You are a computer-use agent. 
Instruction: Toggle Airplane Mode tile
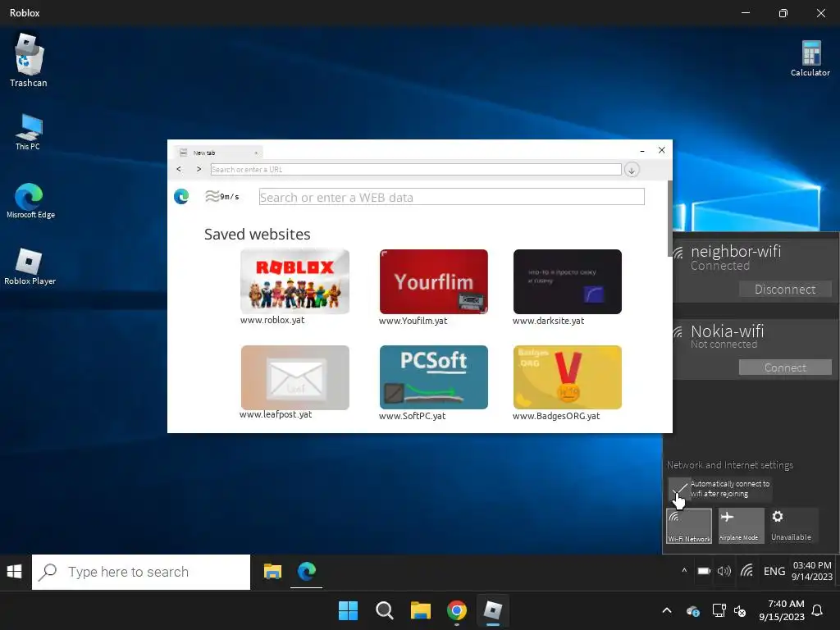pos(741,526)
